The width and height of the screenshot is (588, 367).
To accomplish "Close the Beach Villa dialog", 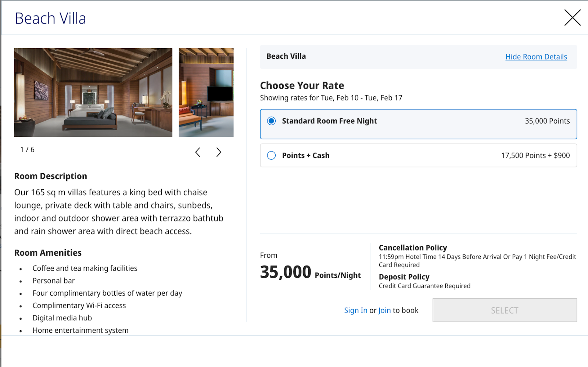I will (x=572, y=18).
